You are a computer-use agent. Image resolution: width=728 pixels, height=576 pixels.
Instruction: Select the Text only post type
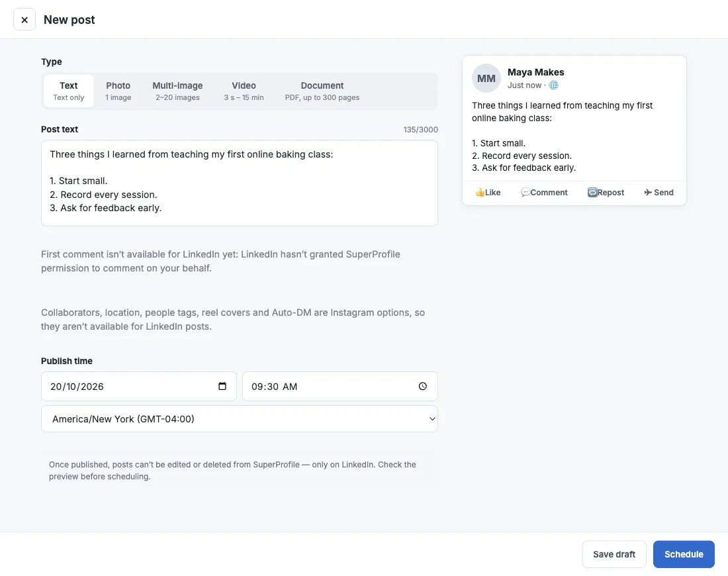coord(68,91)
